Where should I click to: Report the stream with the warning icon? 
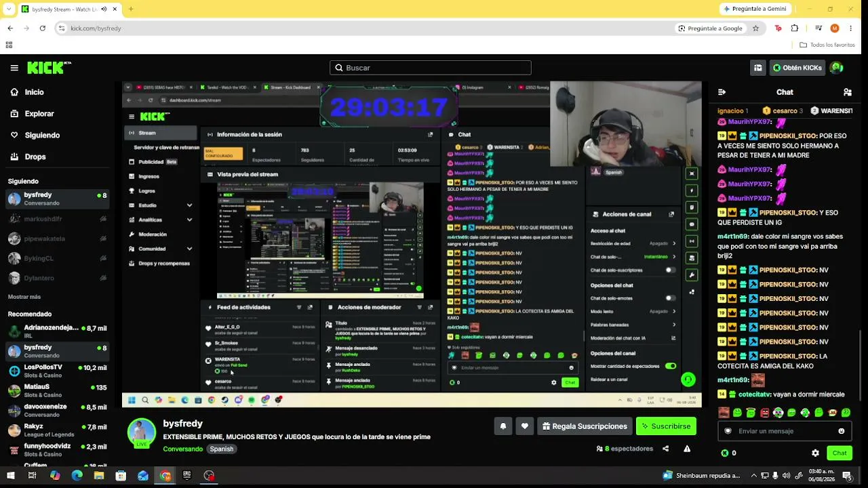point(687,449)
